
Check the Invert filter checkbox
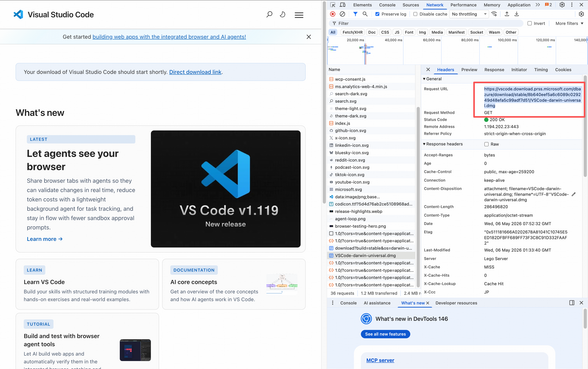point(529,24)
